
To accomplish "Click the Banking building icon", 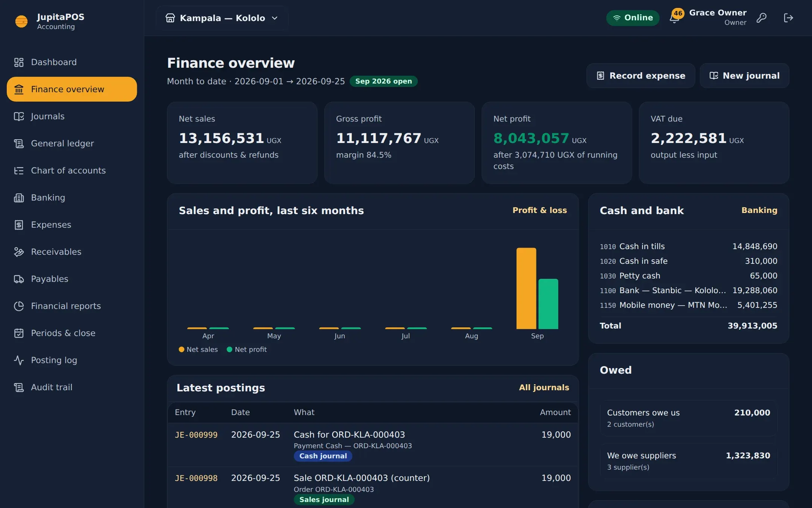I will click(x=19, y=198).
